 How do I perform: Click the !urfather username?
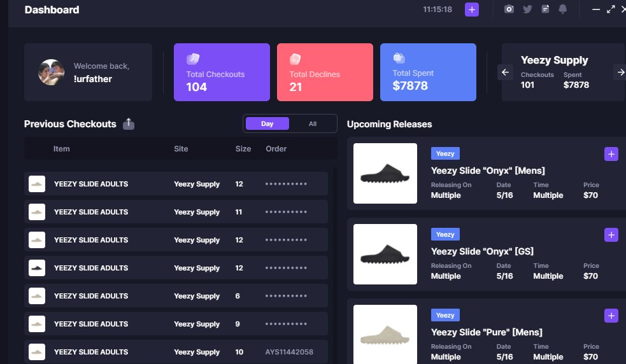(x=92, y=79)
